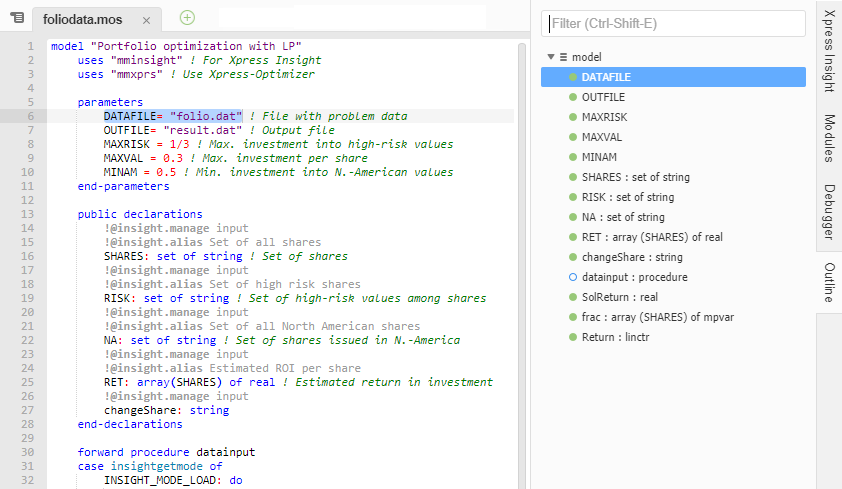This screenshot has height=489, width=842.
Task: Collapse the model tree node
Action: coord(550,58)
